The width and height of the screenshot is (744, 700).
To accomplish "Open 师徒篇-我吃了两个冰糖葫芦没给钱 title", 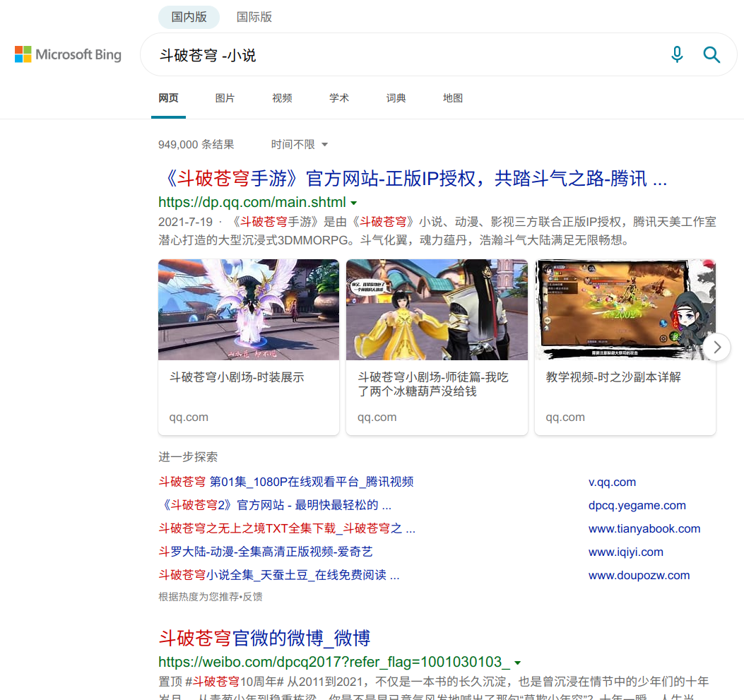I will tap(432, 384).
